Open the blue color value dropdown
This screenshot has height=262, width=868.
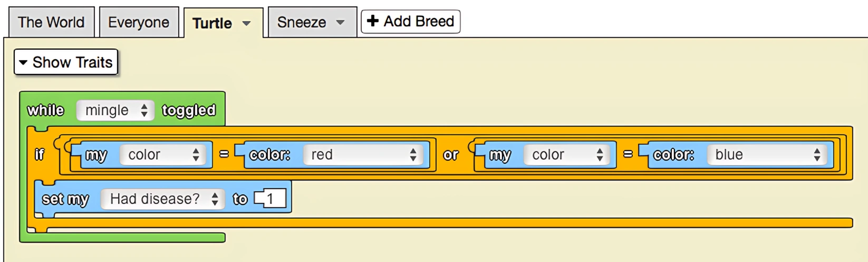[767, 155]
